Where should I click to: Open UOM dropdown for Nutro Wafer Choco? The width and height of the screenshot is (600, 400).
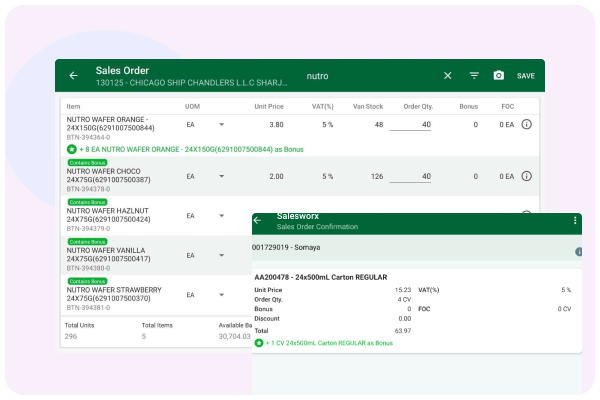[x=221, y=176]
